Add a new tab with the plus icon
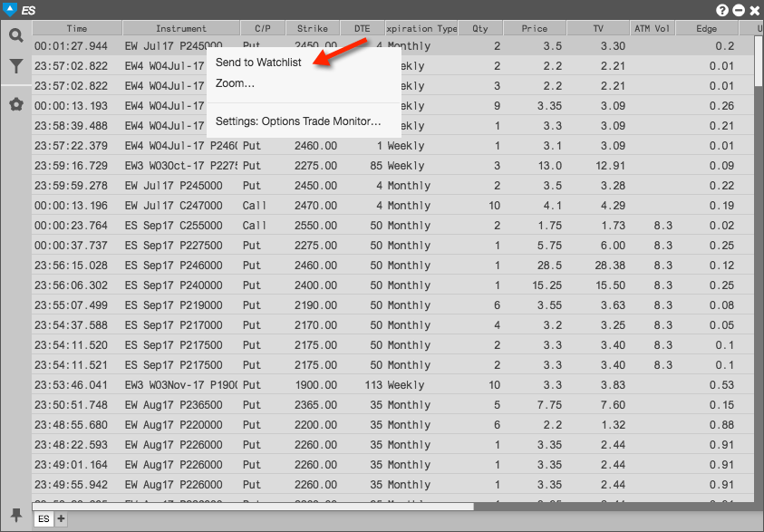764x532 pixels. pos(60,519)
